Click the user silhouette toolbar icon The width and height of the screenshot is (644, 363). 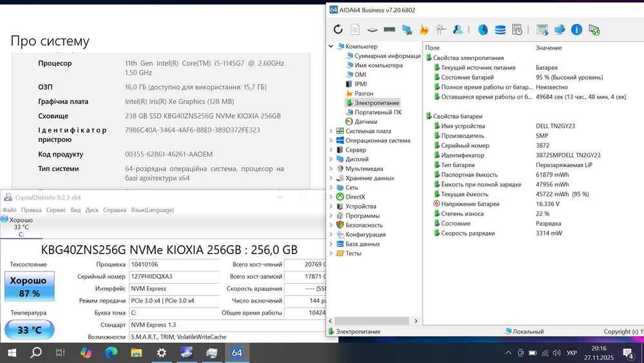(x=457, y=29)
